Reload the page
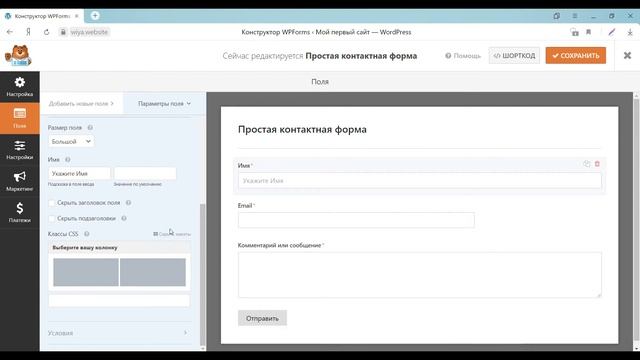This screenshot has width=640, height=360. coord(47,32)
